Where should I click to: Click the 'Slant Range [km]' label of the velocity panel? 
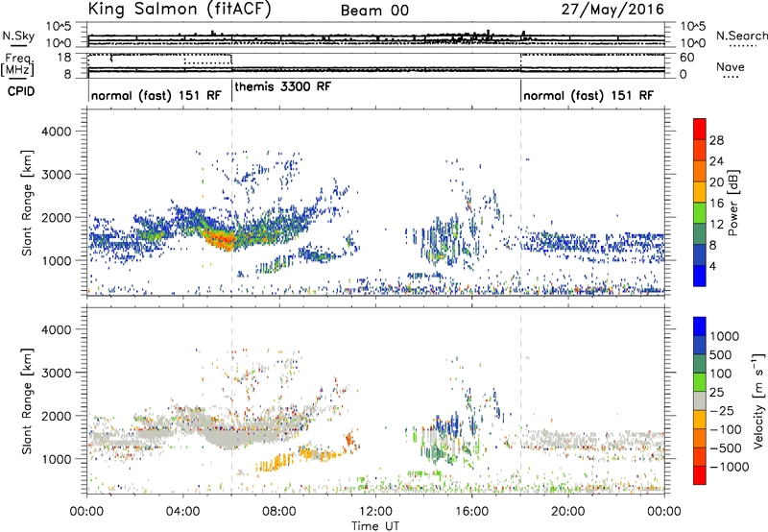point(27,401)
